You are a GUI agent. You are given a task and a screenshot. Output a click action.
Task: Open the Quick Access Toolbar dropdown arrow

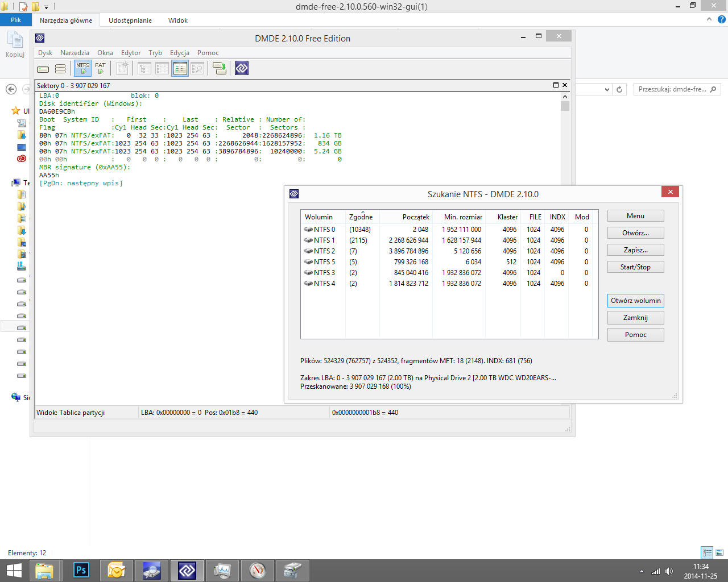tap(47, 7)
